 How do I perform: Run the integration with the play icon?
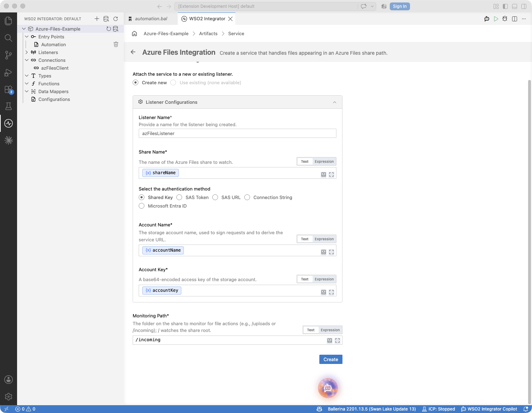click(x=496, y=19)
